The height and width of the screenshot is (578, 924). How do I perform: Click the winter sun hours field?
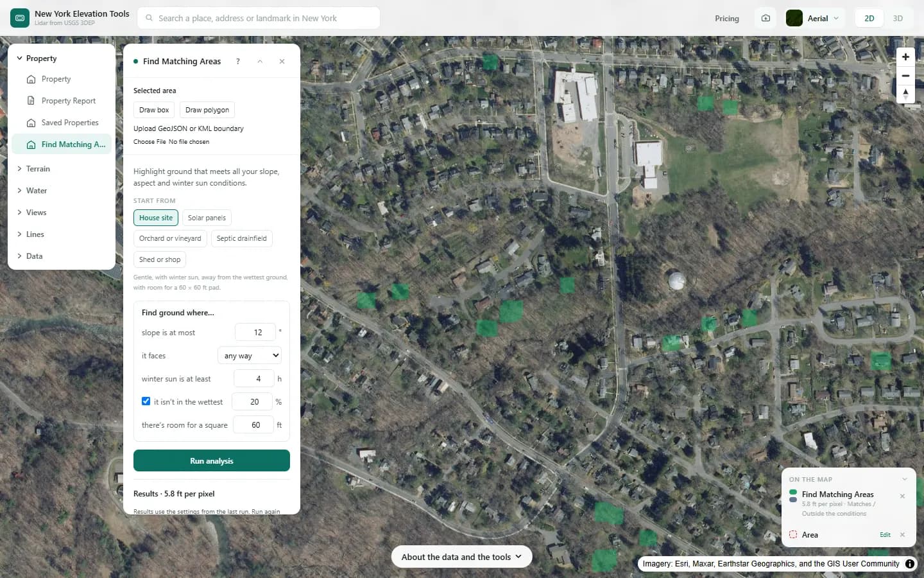coord(254,379)
